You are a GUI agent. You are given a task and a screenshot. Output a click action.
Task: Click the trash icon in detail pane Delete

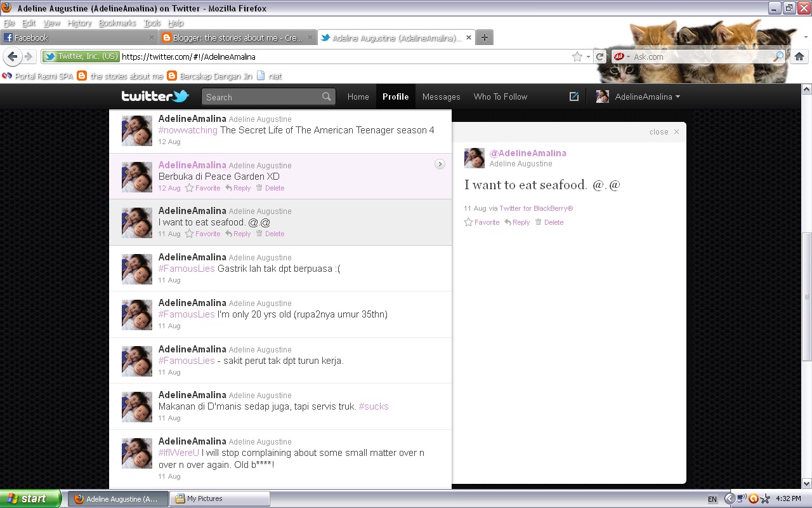[539, 222]
